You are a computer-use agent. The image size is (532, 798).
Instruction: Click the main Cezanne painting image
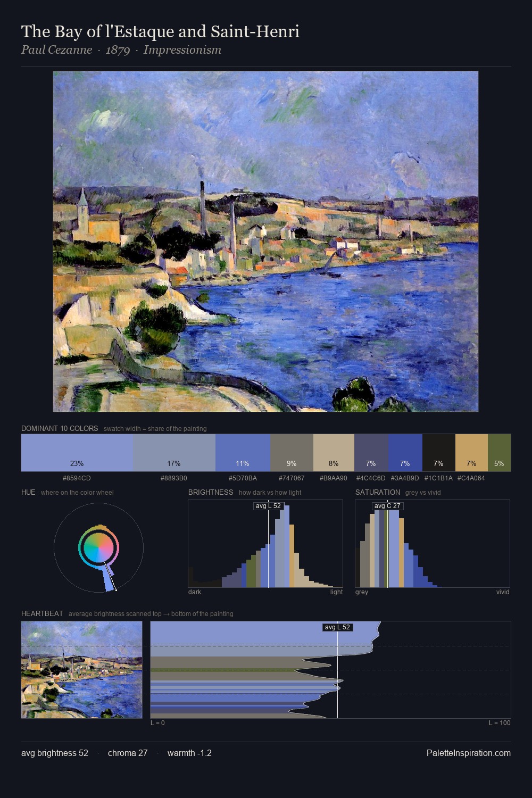265,242
